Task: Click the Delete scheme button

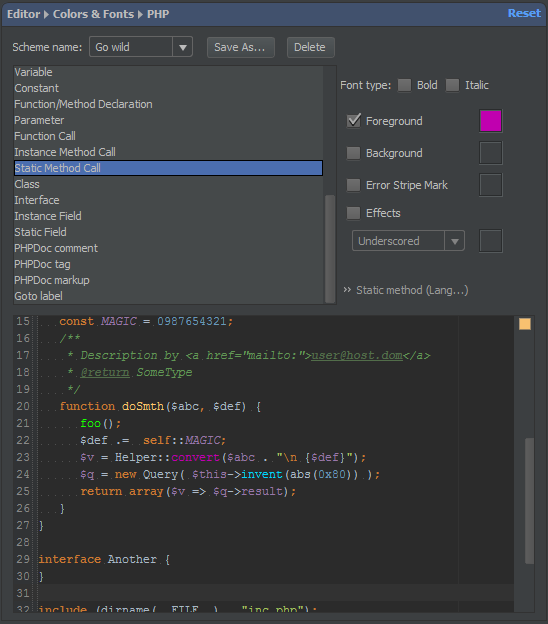Action: [x=310, y=47]
